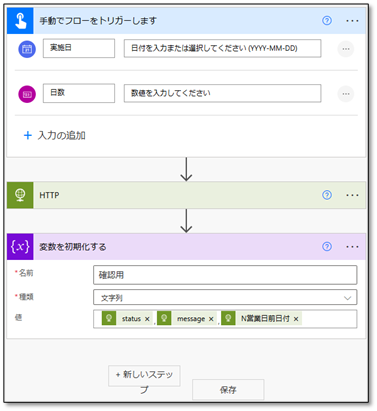The image size is (377, 411).
Task: Open the HTTP step's ellipsis menu
Action: 352,195
